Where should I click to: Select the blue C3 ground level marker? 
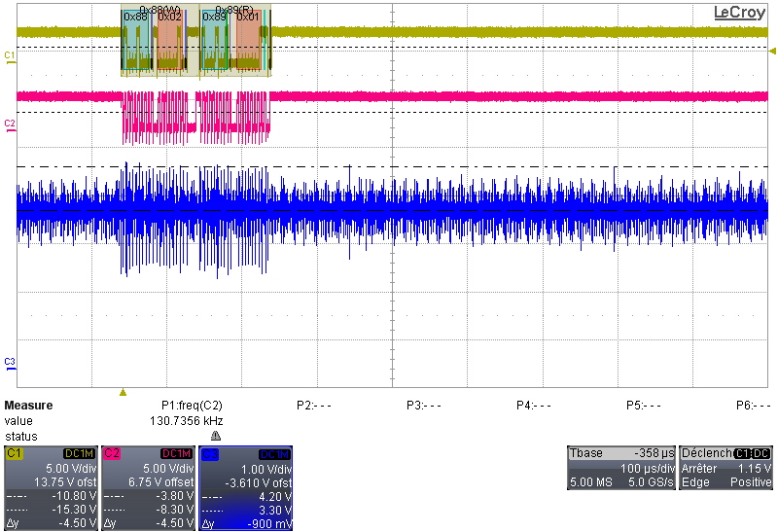tap(10, 362)
